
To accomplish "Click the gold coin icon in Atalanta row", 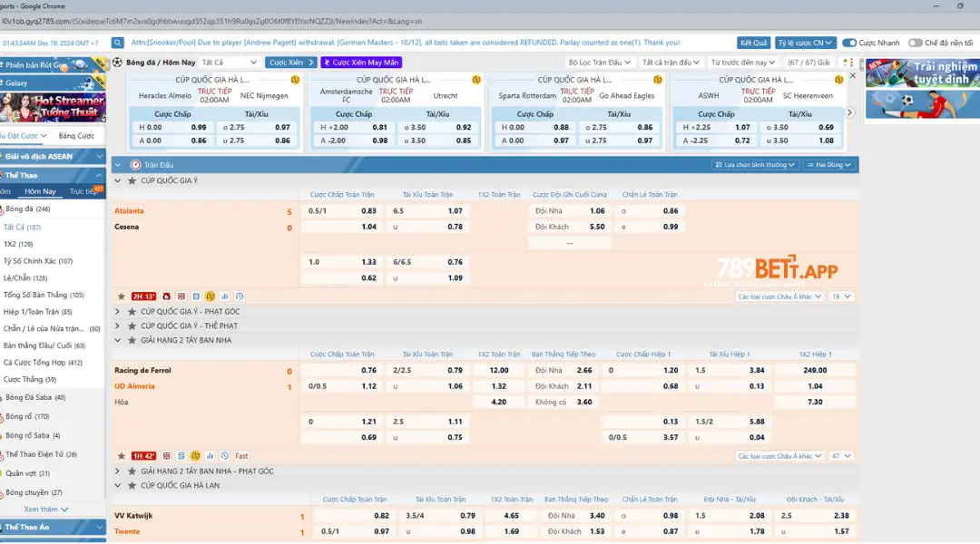I will tap(210, 296).
